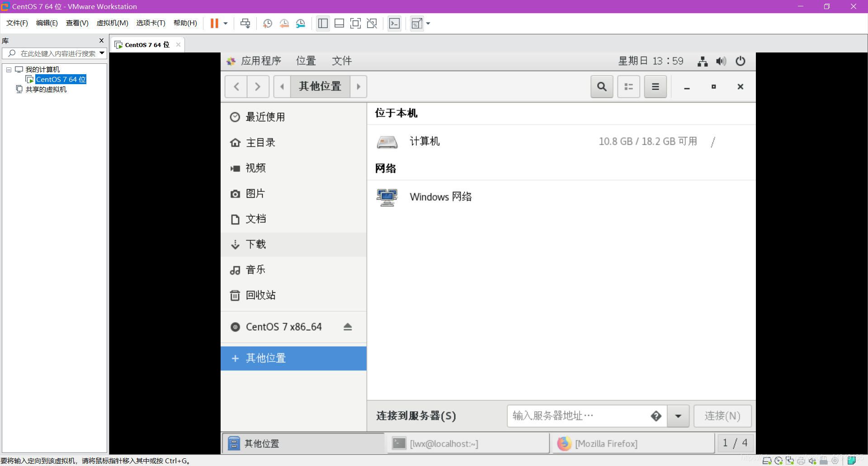
Task: Click right path bar scroll arrow
Action: tap(359, 86)
